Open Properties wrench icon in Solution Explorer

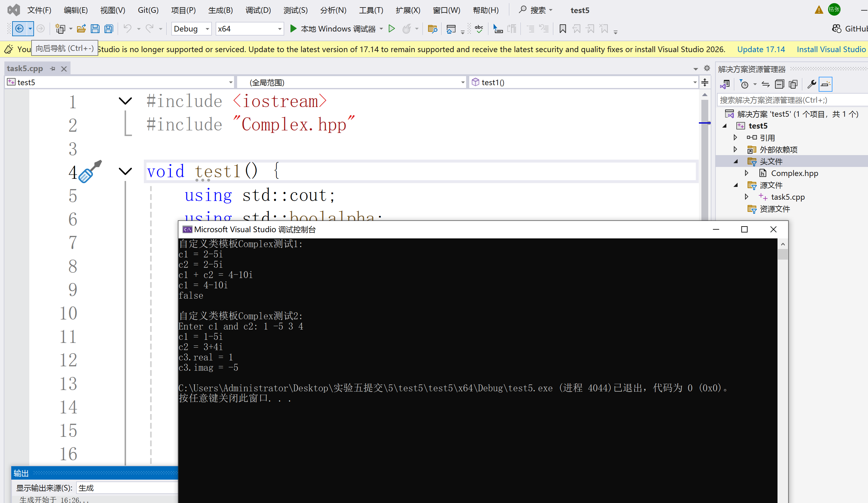(x=812, y=84)
